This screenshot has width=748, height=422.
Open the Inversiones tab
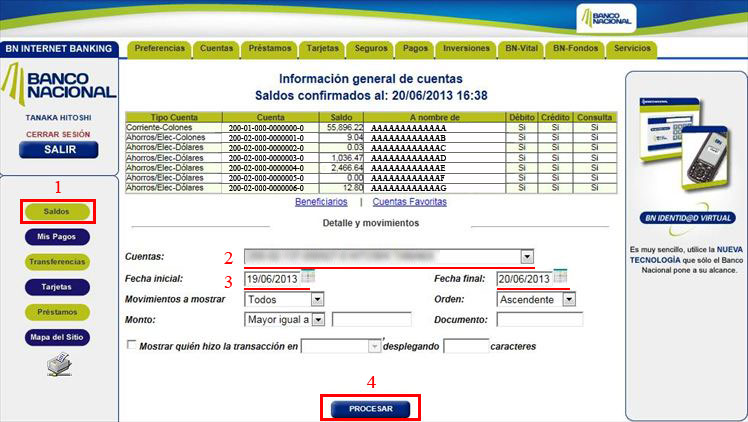coord(466,49)
